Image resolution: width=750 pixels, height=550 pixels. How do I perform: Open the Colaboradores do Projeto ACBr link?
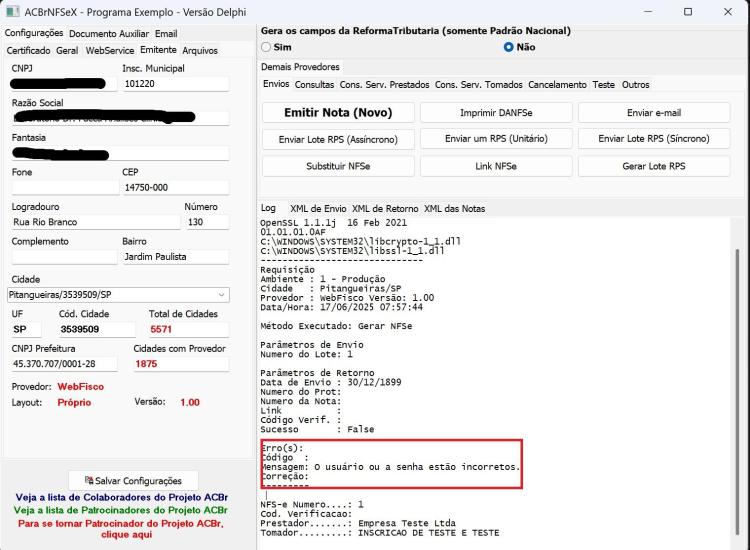[x=121, y=497]
